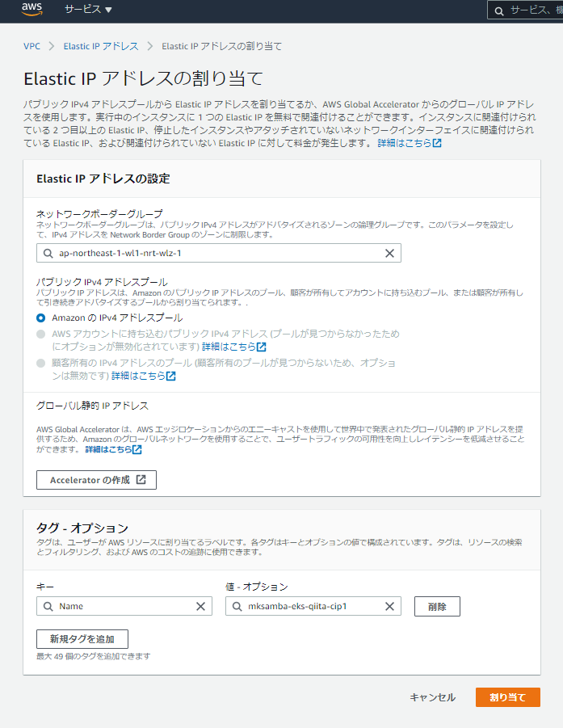Select 顧客所有の IPv4 アドレスのプール radio
This screenshot has height=728, width=563.
[x=41, y=363]
